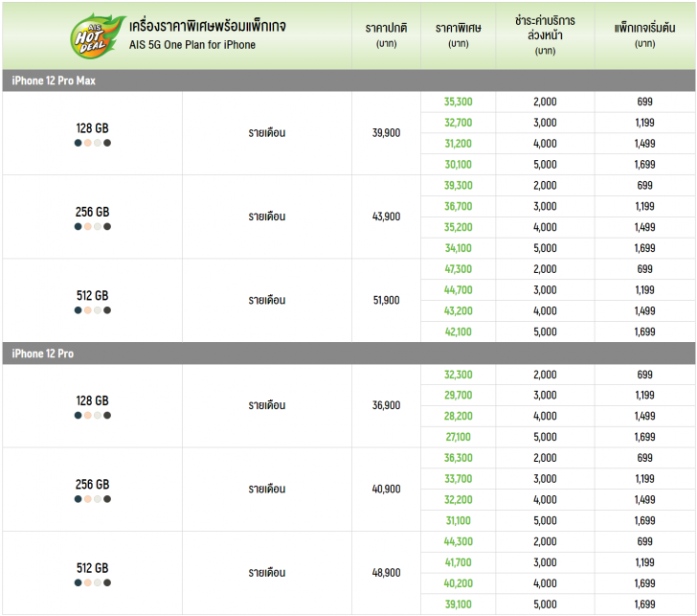This screenshot has height=616, width=697.
Task: Click the special price 44,300
Action: click(x=459, y=541)
